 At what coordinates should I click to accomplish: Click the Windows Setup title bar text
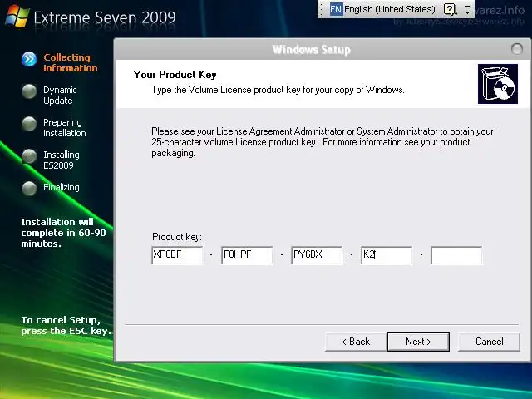point(311,50)
